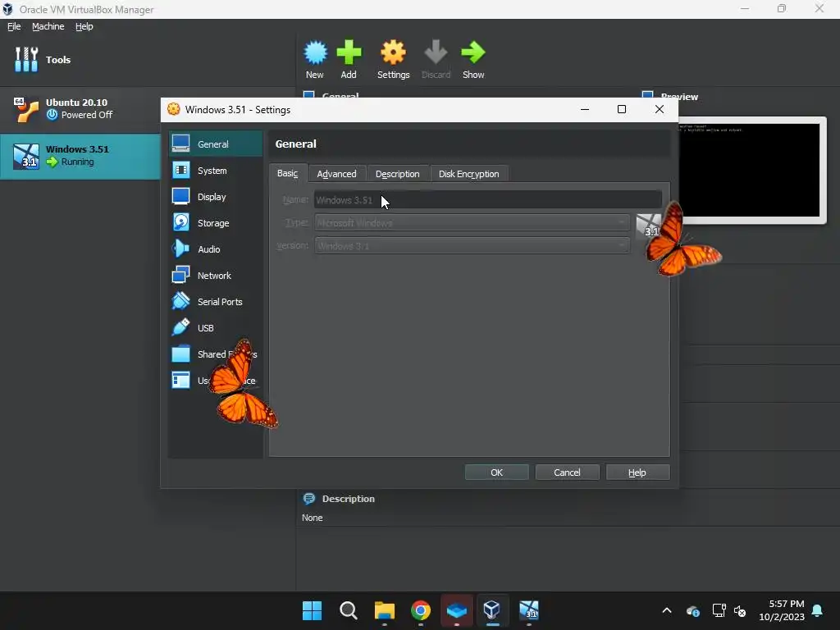This screenshot has width=840, height=630.
Task: Click the network tray icon
Action: pos(719,610)
